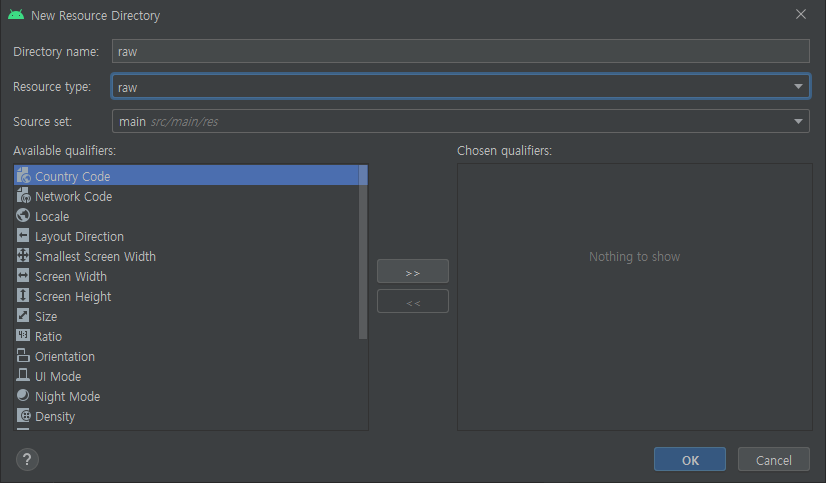Click the Smallest Screen Width icon

pyautogui.click(x=23, y=255)
